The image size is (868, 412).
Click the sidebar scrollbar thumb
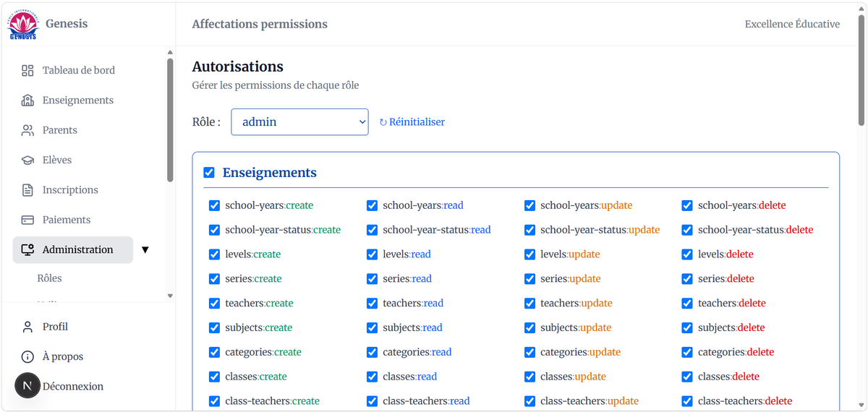170,120
